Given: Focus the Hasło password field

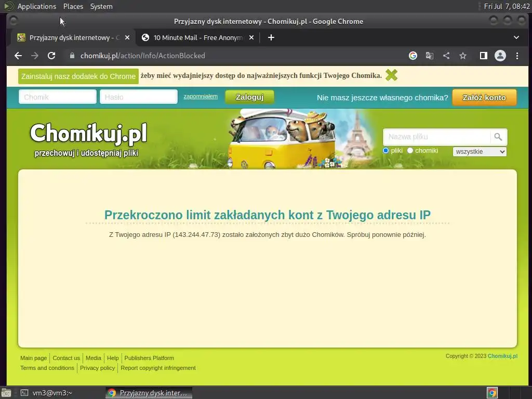Looking at the screenshot, I should 138,97.
